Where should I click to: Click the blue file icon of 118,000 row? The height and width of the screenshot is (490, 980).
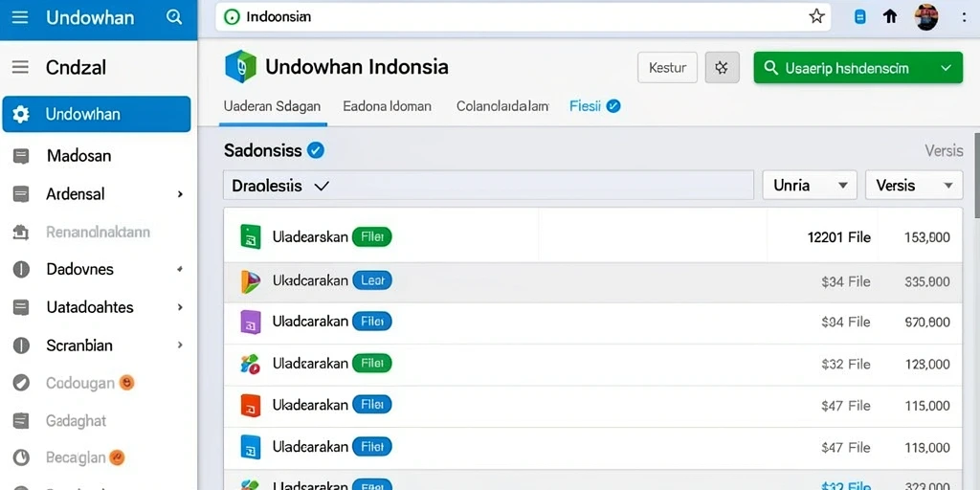tap(250, 447)
